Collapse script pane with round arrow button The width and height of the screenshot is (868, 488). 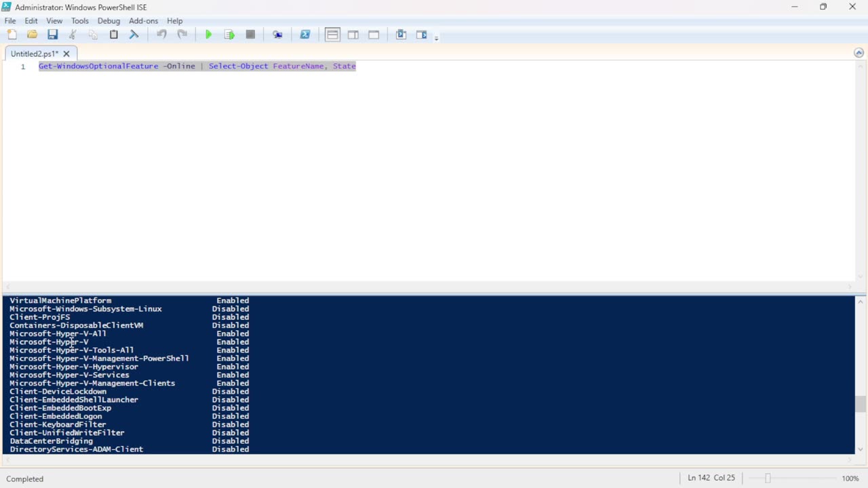(859, 53)
